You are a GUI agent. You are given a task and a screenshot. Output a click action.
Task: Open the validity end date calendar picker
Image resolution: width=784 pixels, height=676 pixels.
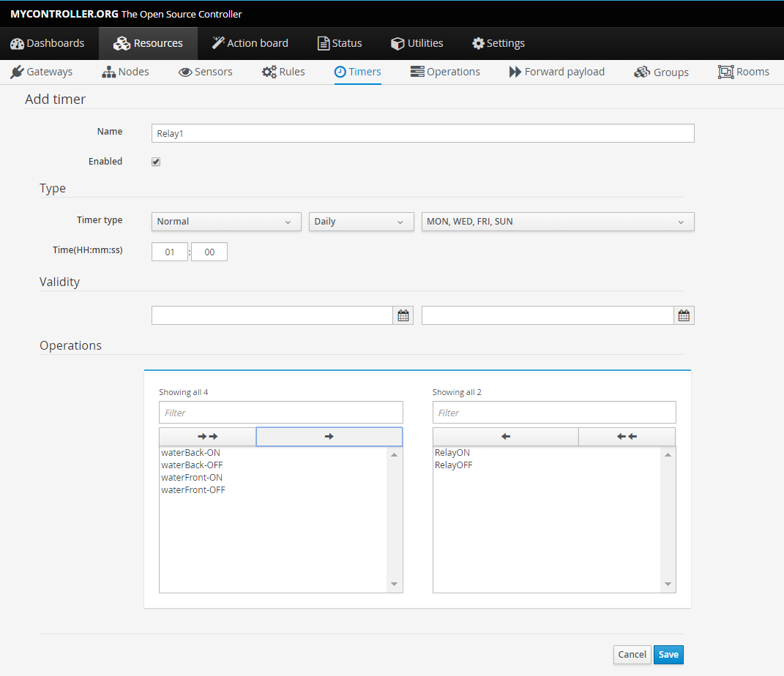coord(684,315)
